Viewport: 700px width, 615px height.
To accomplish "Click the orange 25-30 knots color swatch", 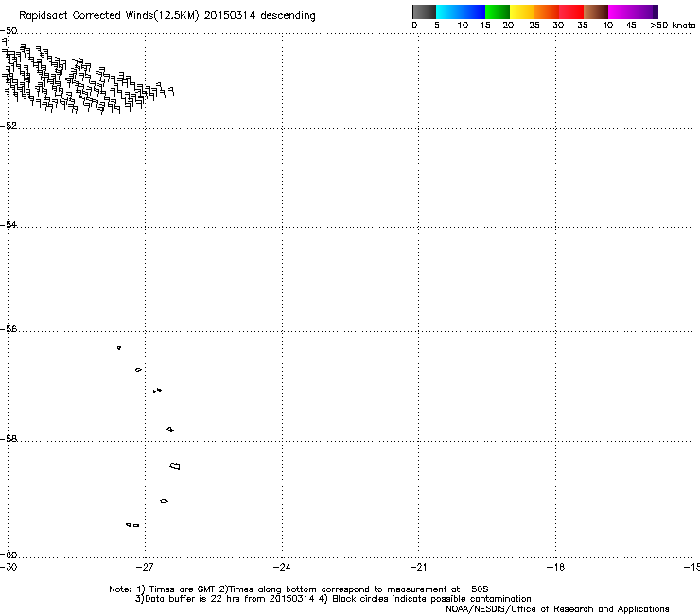I will (547, 11).
